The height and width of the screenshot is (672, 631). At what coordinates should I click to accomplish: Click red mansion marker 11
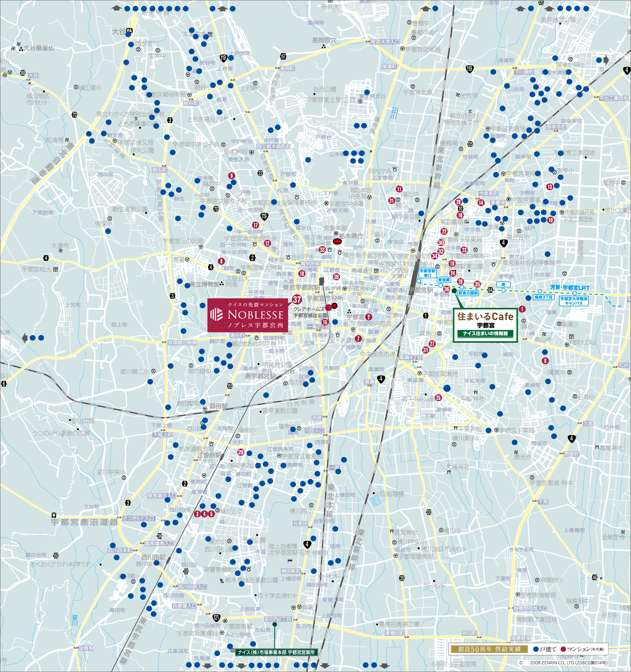pos(399,189)
